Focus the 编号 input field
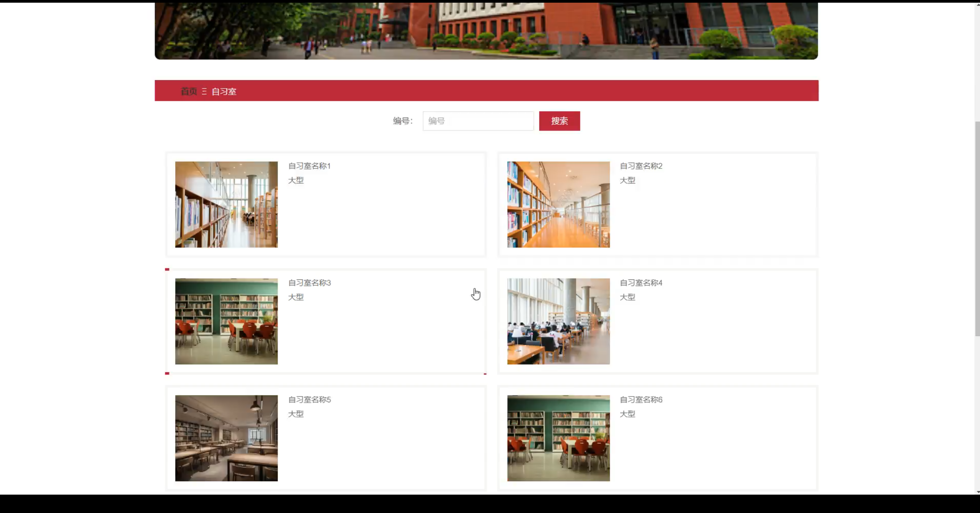The image size is (980, 513). 478,121
